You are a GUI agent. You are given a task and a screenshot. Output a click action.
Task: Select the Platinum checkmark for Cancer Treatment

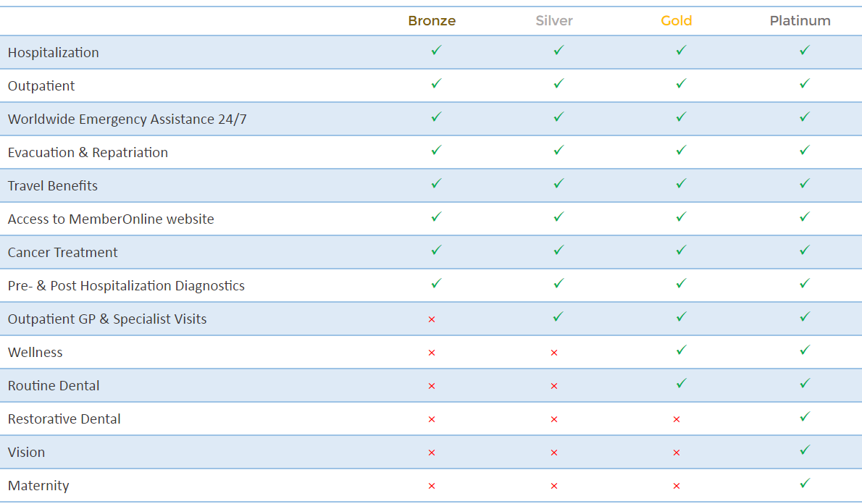(x=805, y=250)
